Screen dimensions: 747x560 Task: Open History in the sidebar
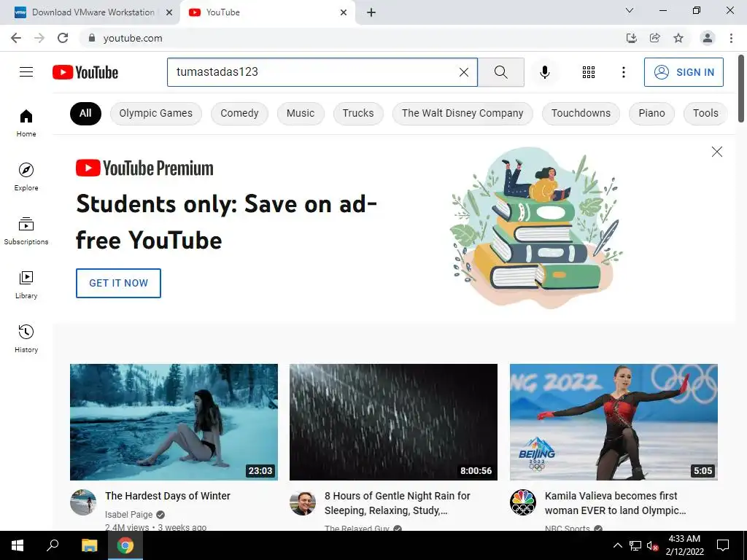tap(26, 338)
